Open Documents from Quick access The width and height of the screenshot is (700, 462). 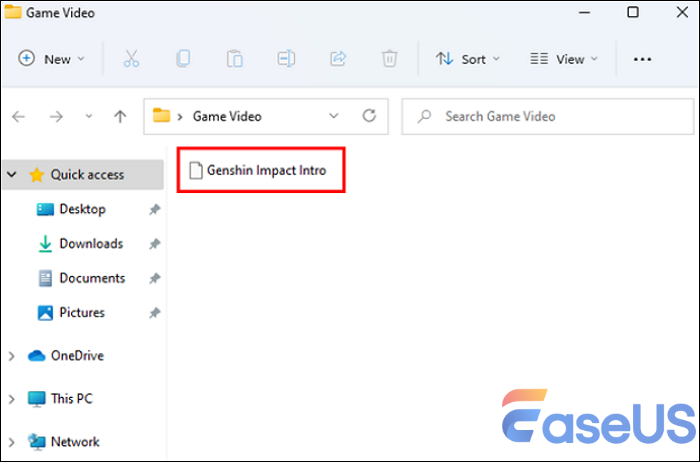[x=81, y=278]
